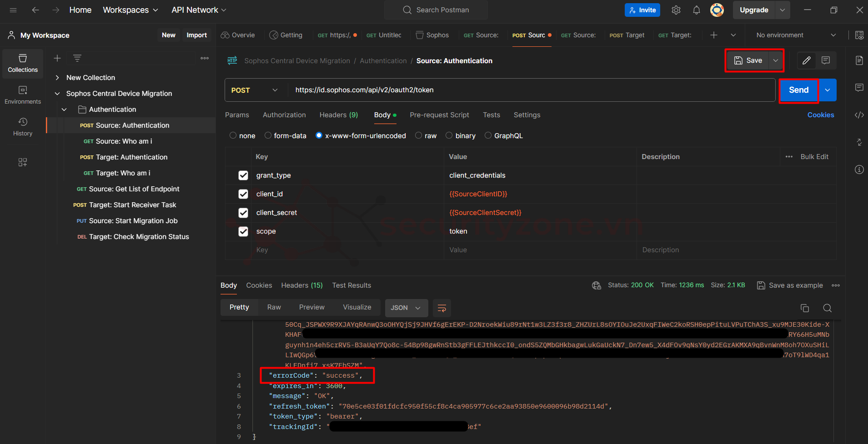Open Collections in the sidebar
The image size is (868, 444).
23,64
